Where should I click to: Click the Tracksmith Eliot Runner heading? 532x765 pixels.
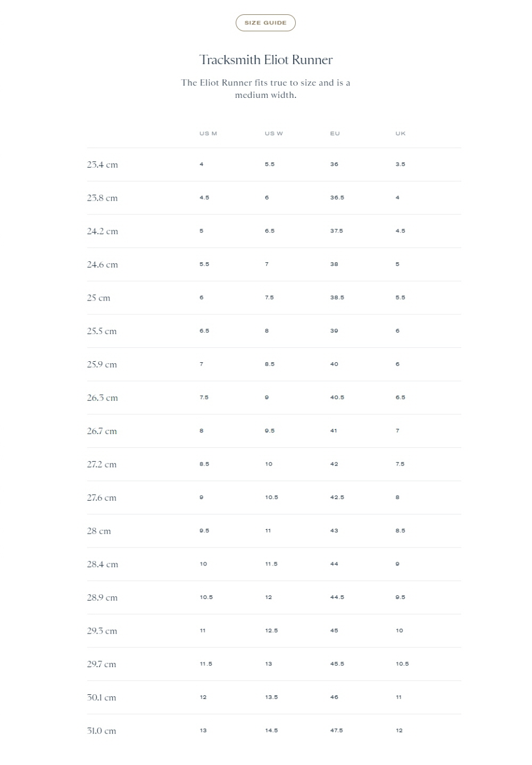coord(265,60)
